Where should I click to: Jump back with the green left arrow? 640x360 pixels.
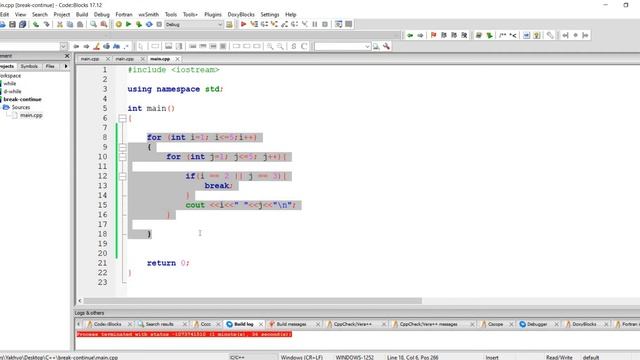(x=410, y=36)
